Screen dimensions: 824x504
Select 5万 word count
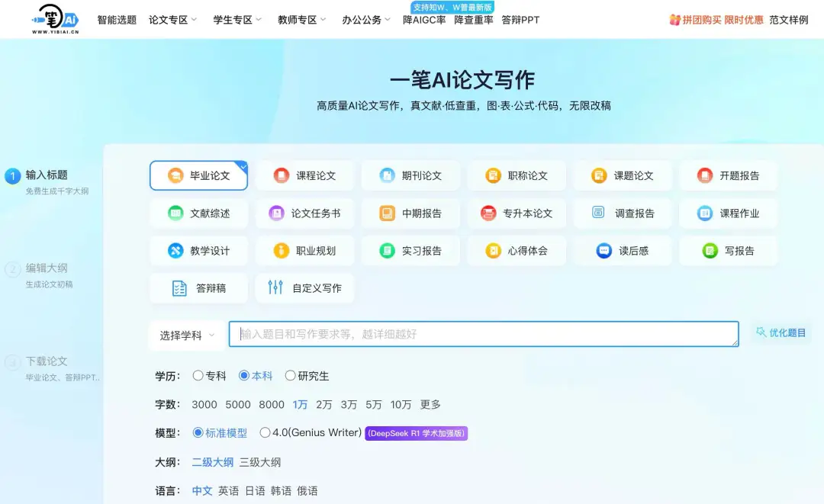pyautogui.click(x=374, y=404)
